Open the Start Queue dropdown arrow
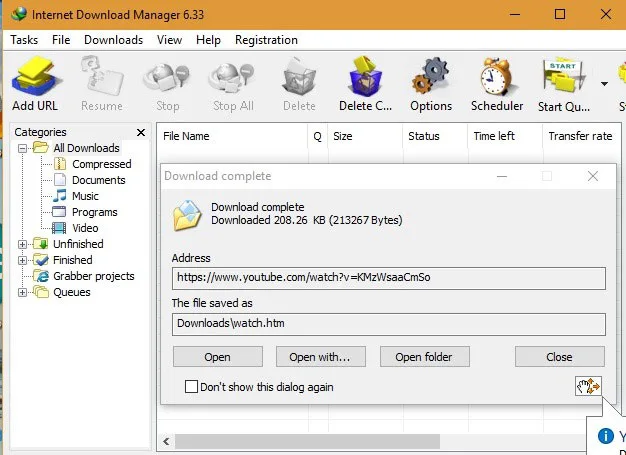Screen dimensions: 626x455 604,84
